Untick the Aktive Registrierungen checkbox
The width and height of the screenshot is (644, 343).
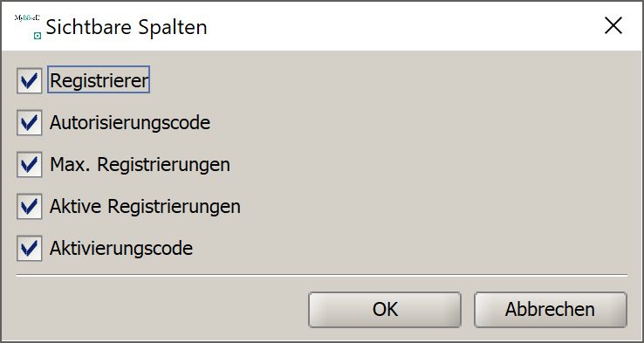click(29, 206)
